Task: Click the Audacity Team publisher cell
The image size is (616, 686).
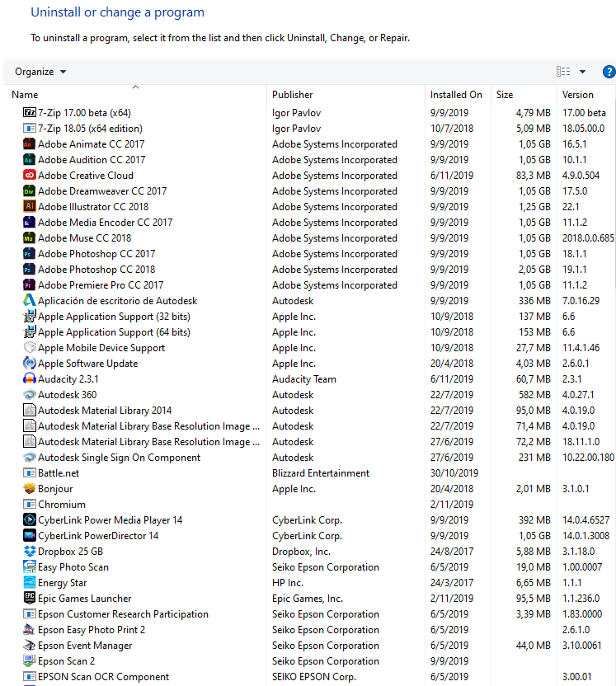Action: click(304, 379)
